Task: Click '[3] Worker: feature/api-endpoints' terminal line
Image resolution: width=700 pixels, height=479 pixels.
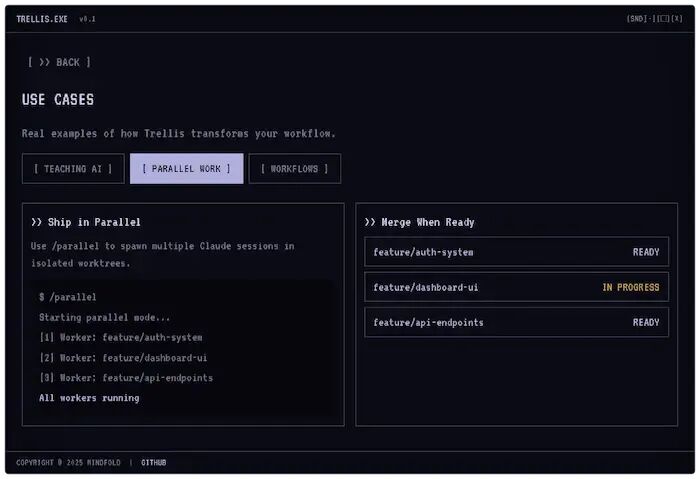Action: [126, 378]
